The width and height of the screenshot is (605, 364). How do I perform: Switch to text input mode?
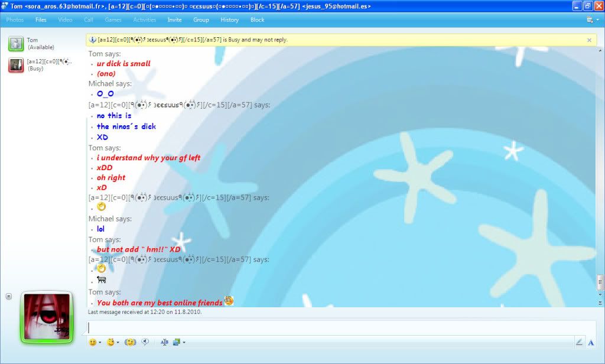591,342
